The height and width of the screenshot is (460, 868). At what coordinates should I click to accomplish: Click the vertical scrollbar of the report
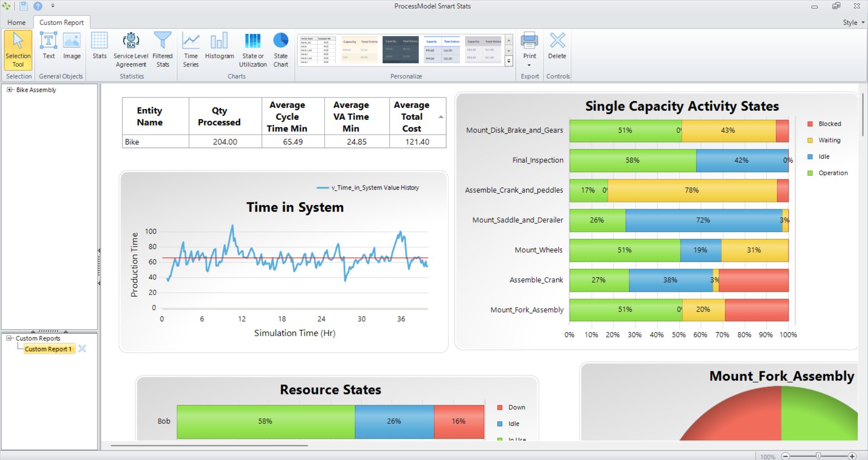[863, 115]
